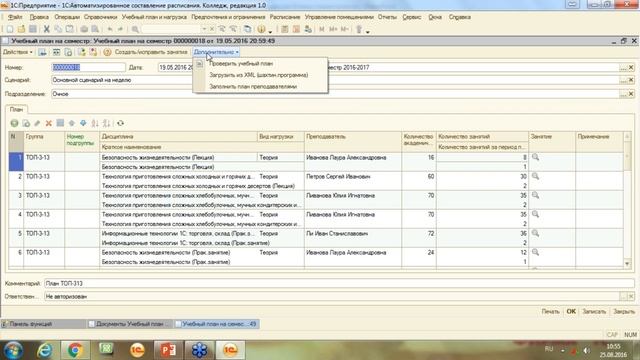Click Создать/исправить занятия button

coord(151,52)
